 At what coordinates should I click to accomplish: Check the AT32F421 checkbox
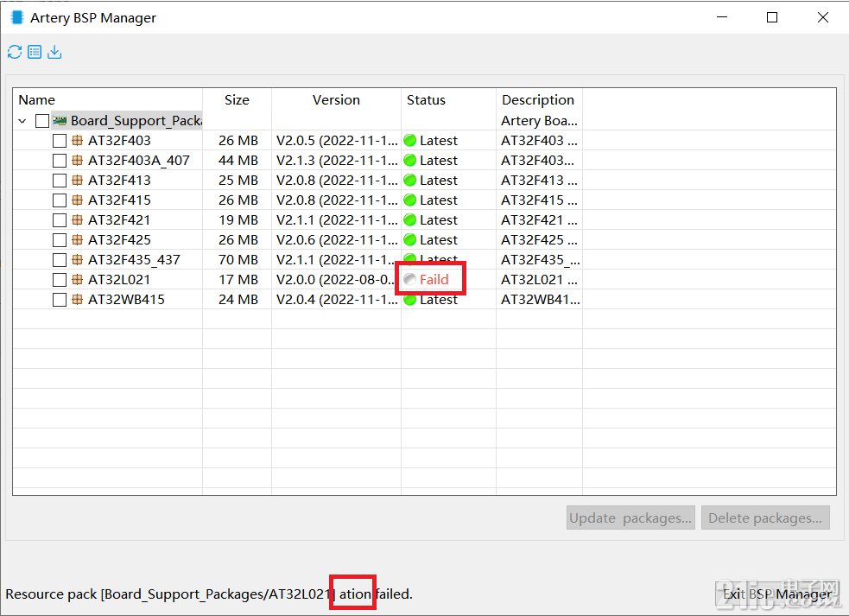coord(60,220)
